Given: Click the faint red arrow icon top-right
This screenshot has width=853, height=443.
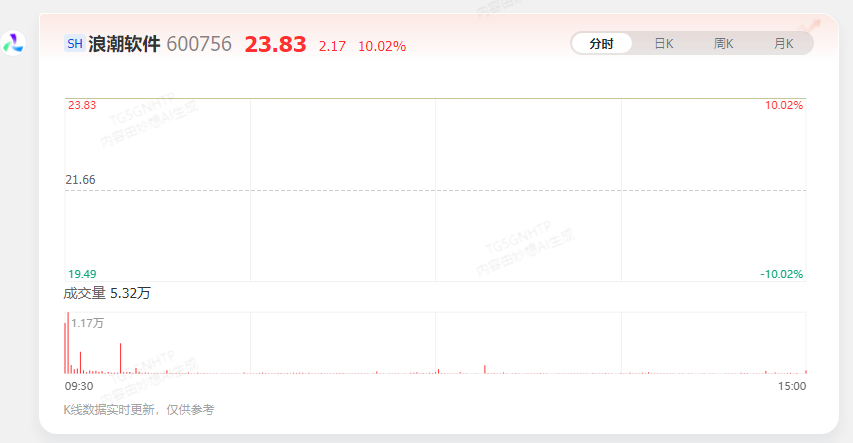Looking at the screenshot, I should point(810,26).
